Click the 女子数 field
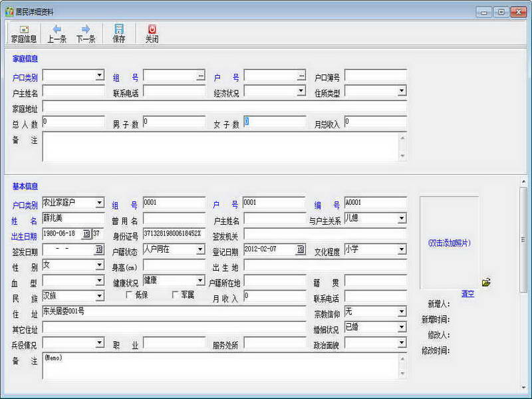Image resolution: width=532 pixels, height=399 pixels. pos(275,122)
